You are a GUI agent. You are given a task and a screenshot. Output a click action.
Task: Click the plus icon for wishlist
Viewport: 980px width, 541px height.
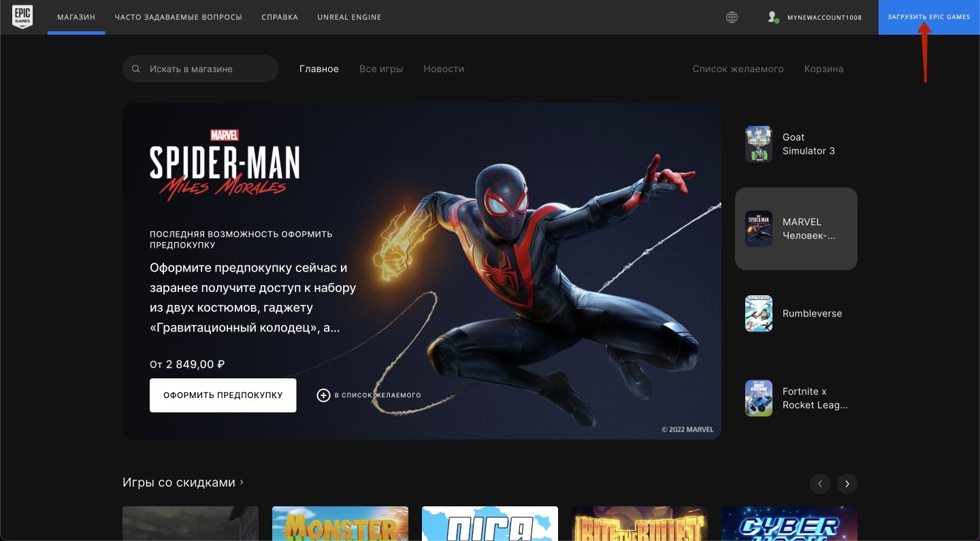323,395
